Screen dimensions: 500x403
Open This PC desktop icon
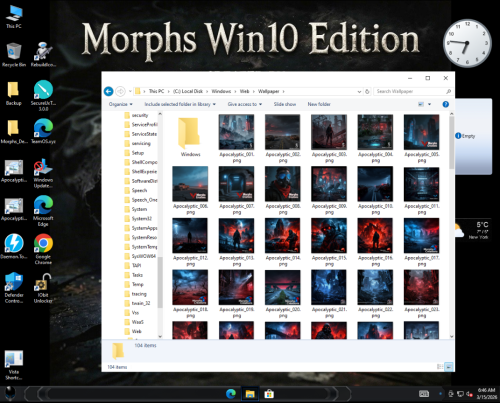[14, 17]
